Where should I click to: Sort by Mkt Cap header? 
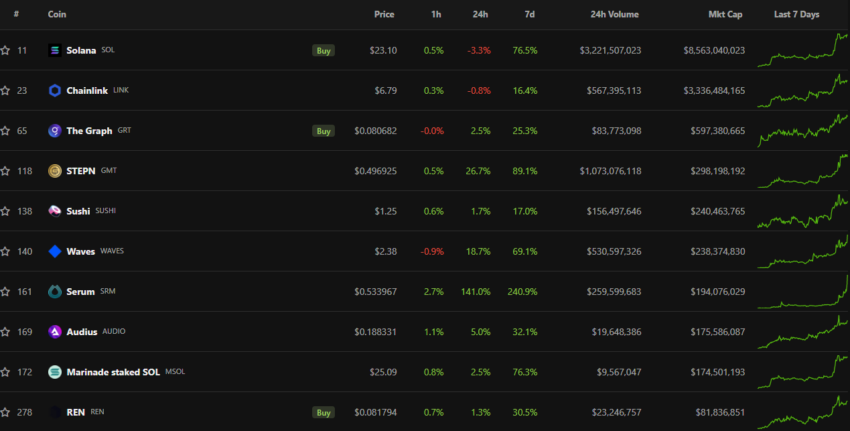tap(725, 14)
